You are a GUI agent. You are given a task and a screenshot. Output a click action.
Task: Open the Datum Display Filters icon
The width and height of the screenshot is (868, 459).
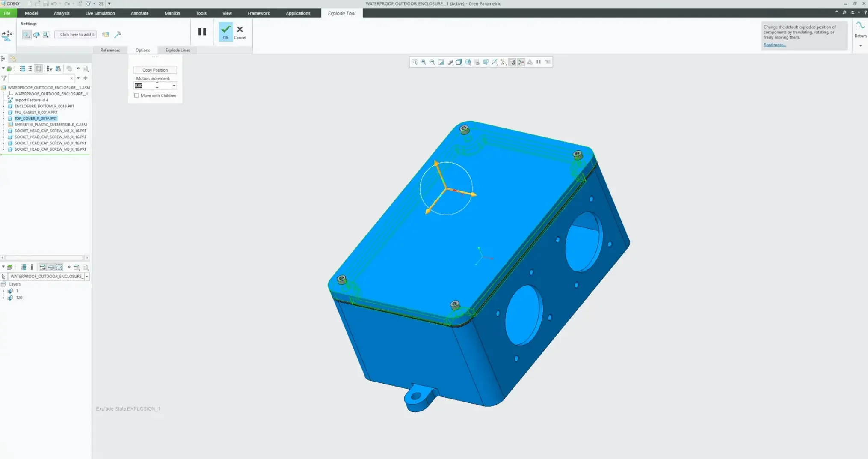point(504,62)
